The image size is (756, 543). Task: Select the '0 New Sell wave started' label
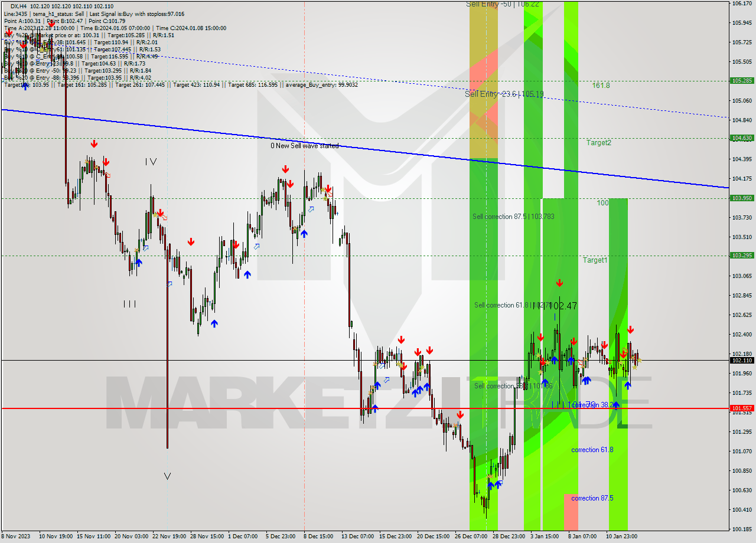(305, 146)
